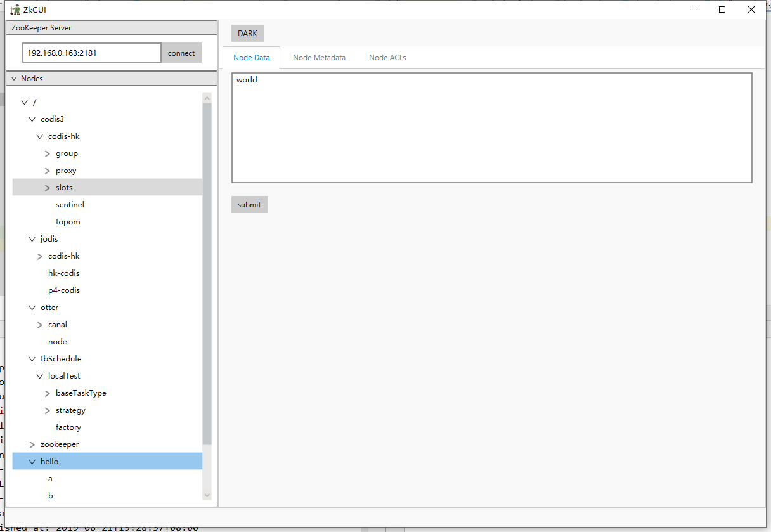This screenshot has width=771, height=532.
Task: Collapse the localTest node
Action: pos(40,376)
